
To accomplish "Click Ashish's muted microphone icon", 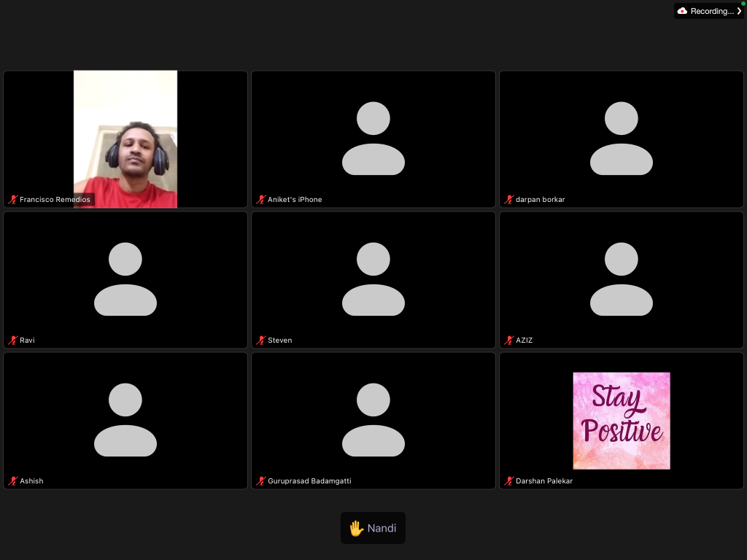I will click(12, 481).
